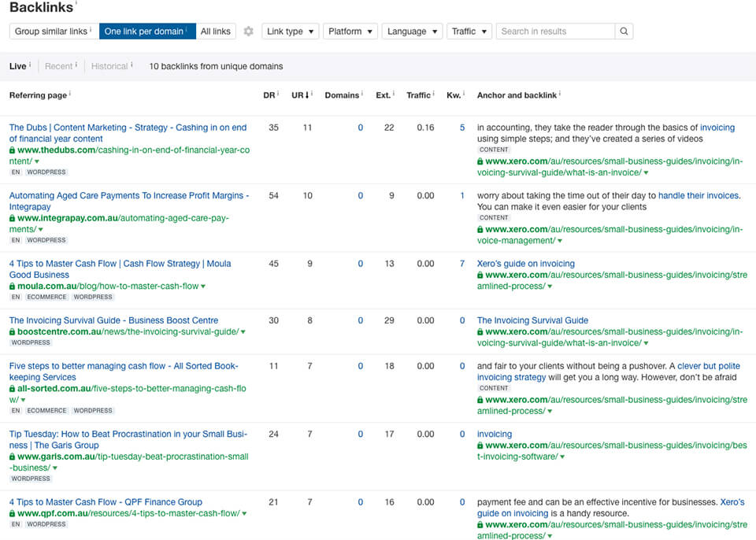Expand integrapay.com.au referring URL menu
756x540 pixels.
[x=40, y=230]
